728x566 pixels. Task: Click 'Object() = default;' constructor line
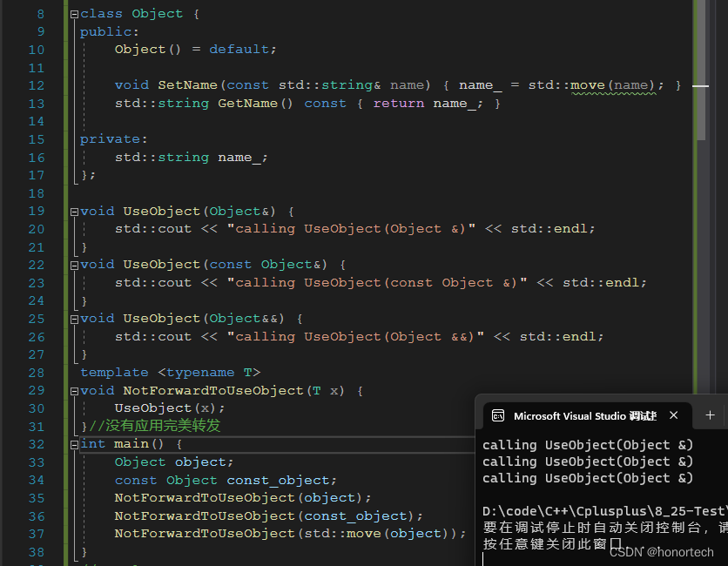click(x=195, y=50)
